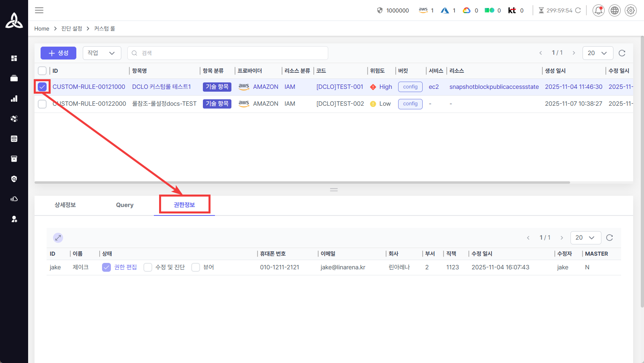Click the notification bell icon

pyautogui.click(x=598, y=10)
